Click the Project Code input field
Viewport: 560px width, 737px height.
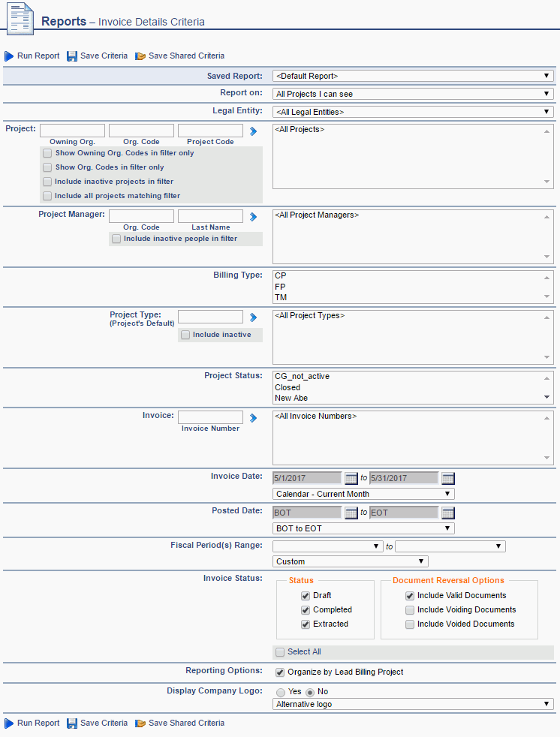(210, 131)
